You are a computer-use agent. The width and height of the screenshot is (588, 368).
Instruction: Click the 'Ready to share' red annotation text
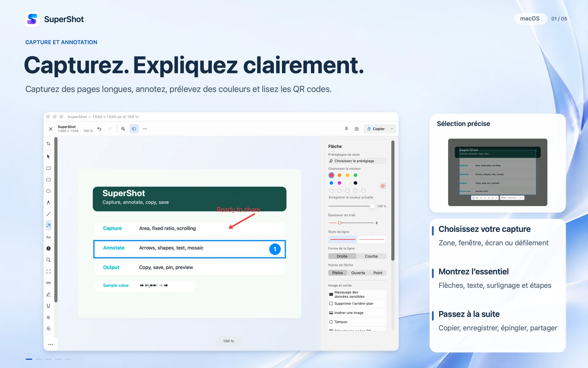(238, 209)
